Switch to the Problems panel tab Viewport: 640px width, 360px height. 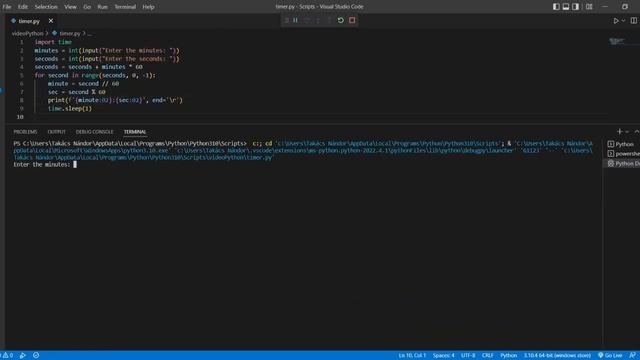(25, 132)
